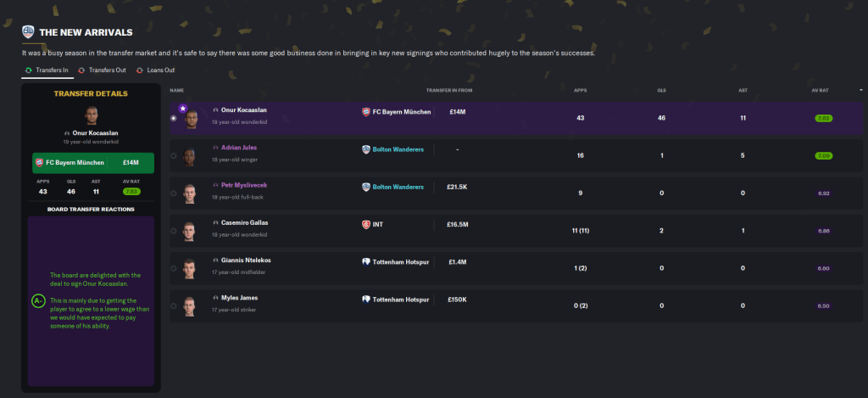
Task: Click the INT club badge icon
Action: coord(366,224)
